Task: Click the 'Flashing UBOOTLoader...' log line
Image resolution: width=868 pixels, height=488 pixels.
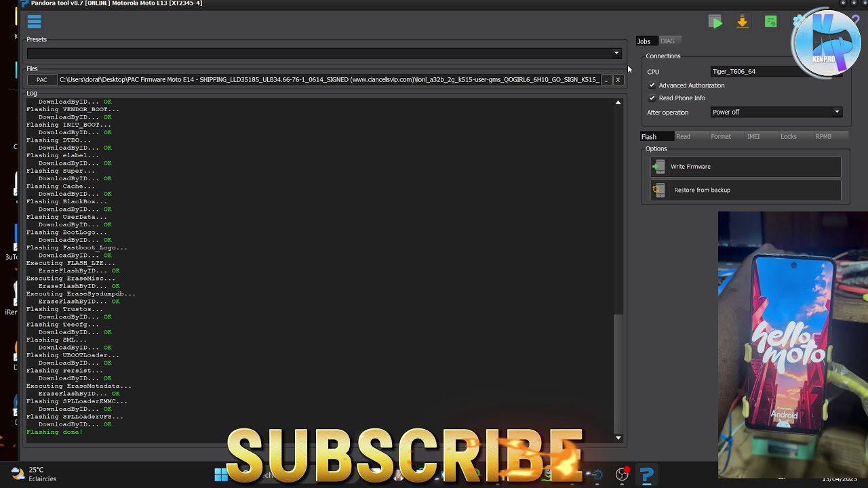Action: pyautogui.click(x=73, y=355)
